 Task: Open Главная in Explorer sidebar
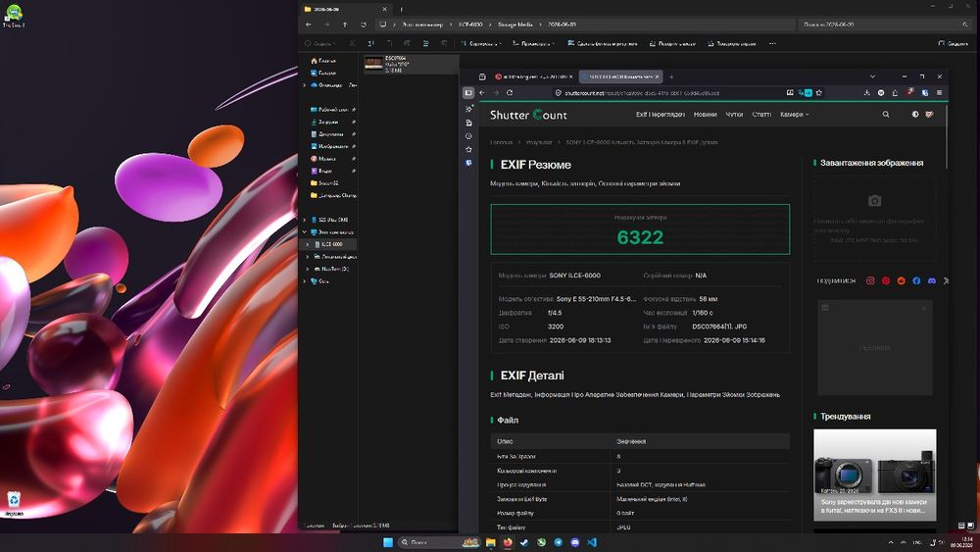coord(323,61)
